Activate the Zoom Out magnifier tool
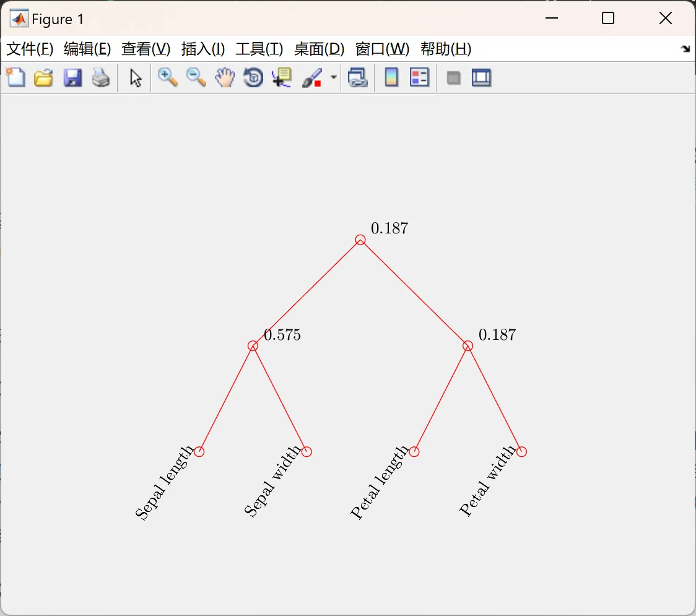 [196, 77]
